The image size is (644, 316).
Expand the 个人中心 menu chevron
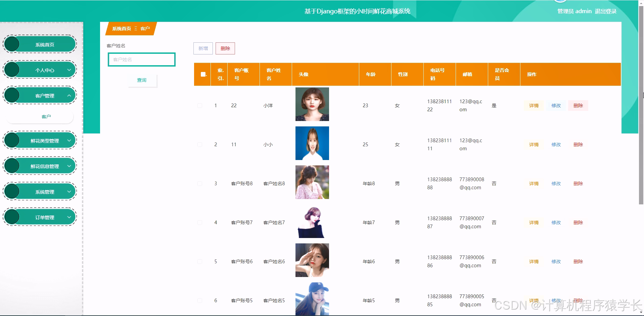tap(69, 70)
